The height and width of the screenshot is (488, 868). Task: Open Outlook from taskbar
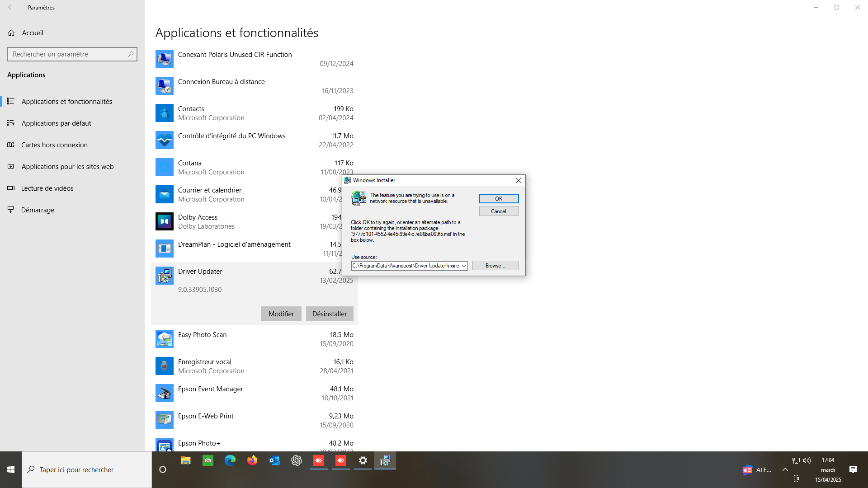click(274, 460)
